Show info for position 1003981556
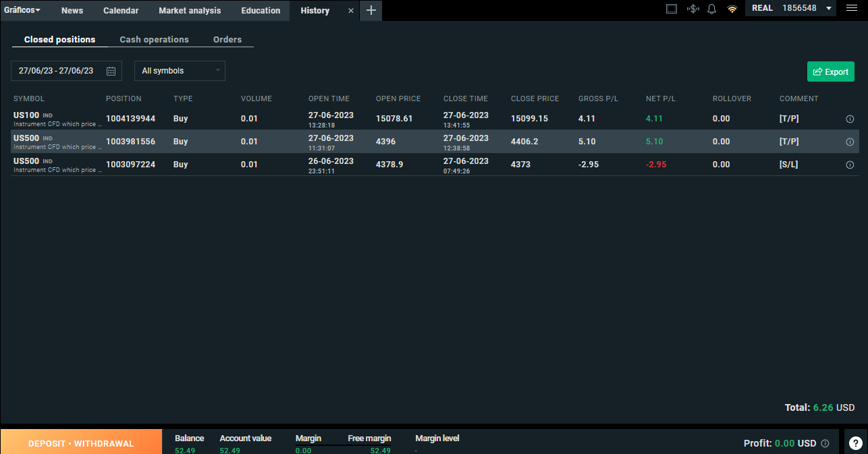 click(850, 142)
